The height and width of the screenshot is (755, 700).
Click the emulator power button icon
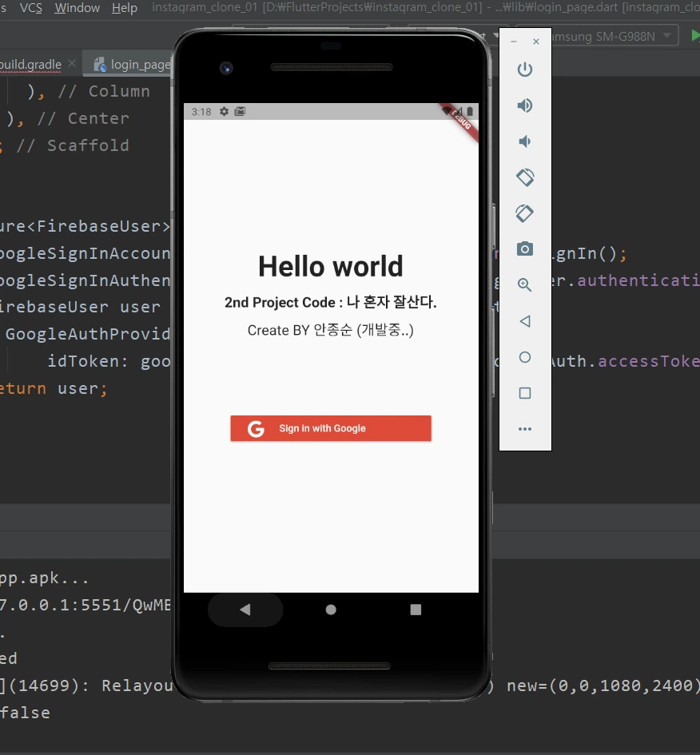525,70
